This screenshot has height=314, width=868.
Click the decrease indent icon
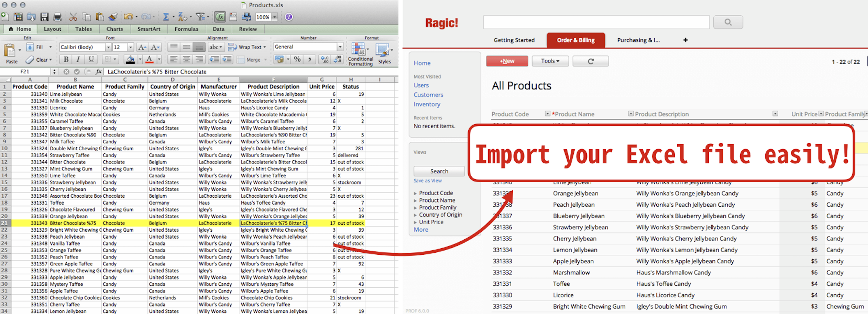[214, 59]
